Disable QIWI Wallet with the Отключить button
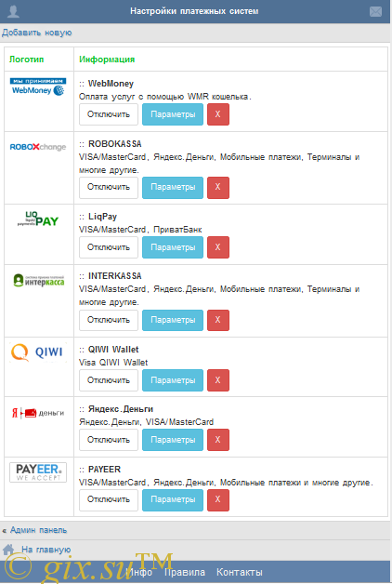 coord(109,380)
